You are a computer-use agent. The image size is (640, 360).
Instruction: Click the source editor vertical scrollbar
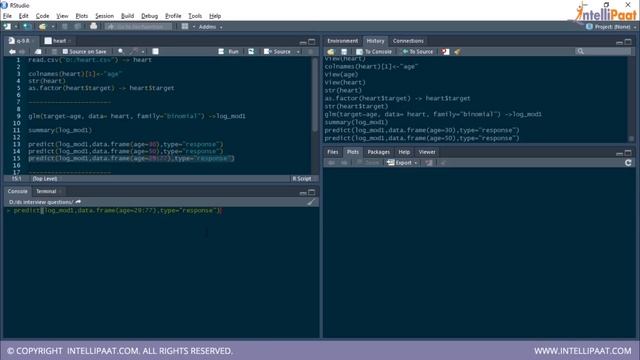coord(315,94)
